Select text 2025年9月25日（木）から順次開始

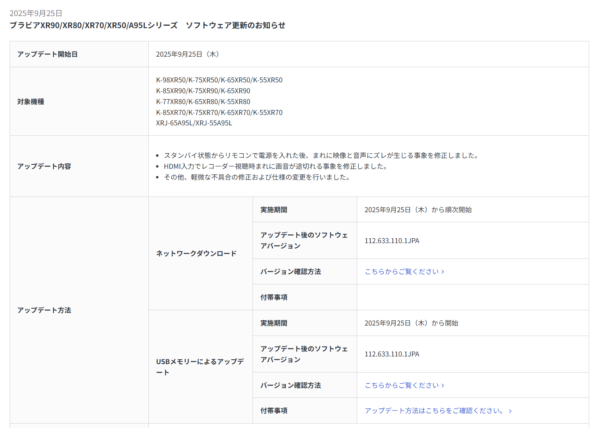coord(418,210)
